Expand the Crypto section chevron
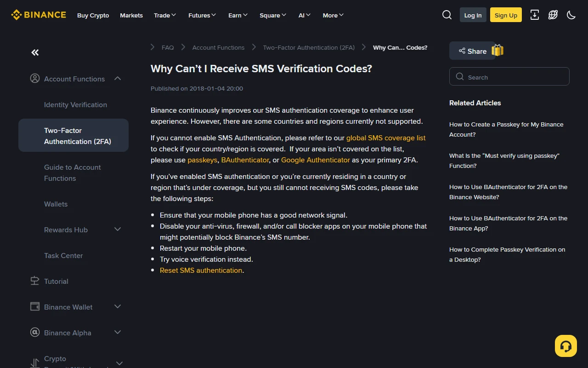 [119, 363]
